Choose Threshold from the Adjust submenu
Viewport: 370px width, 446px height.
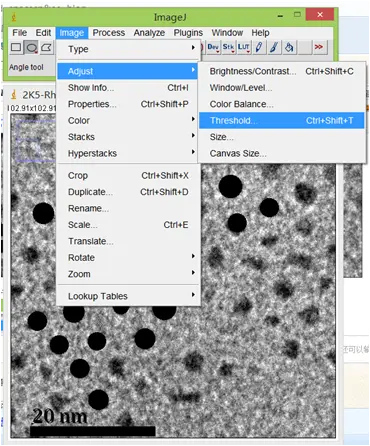point(282,120)
